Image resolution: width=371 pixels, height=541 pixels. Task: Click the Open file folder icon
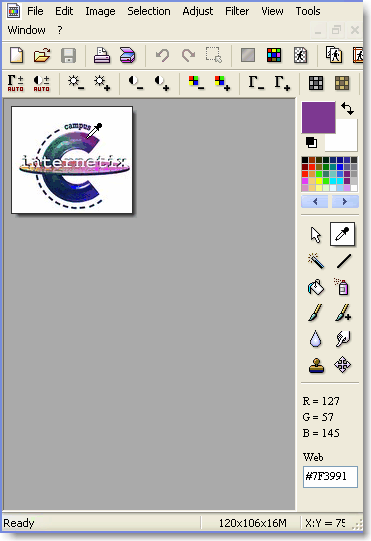(42, 55)
